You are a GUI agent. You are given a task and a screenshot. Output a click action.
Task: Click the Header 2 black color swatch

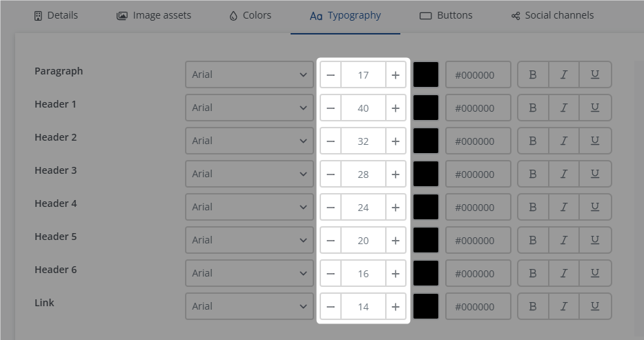pos(426,141)
